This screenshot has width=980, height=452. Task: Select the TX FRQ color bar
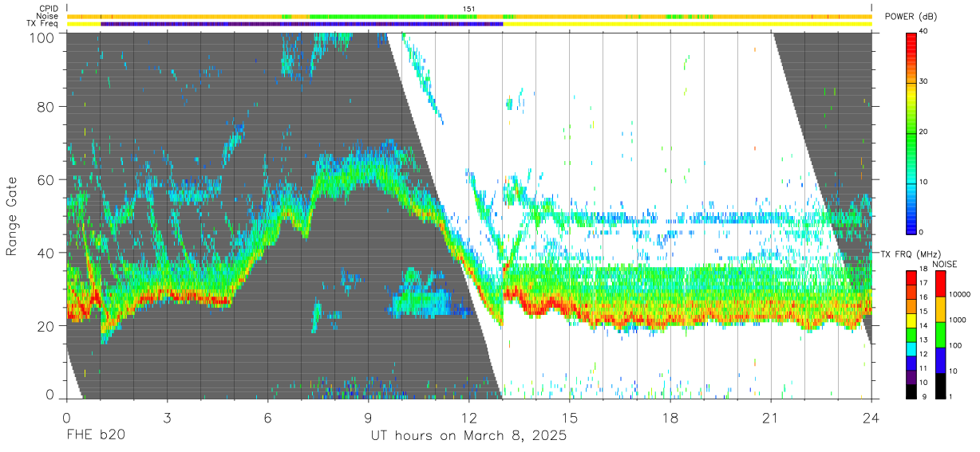point(911,335)
